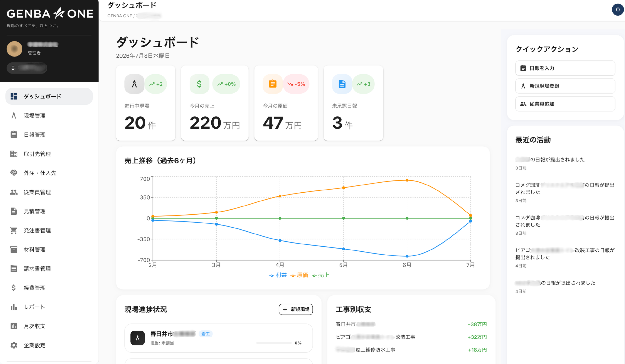Click the compass icon beside 現場管理

coord(14,115)
